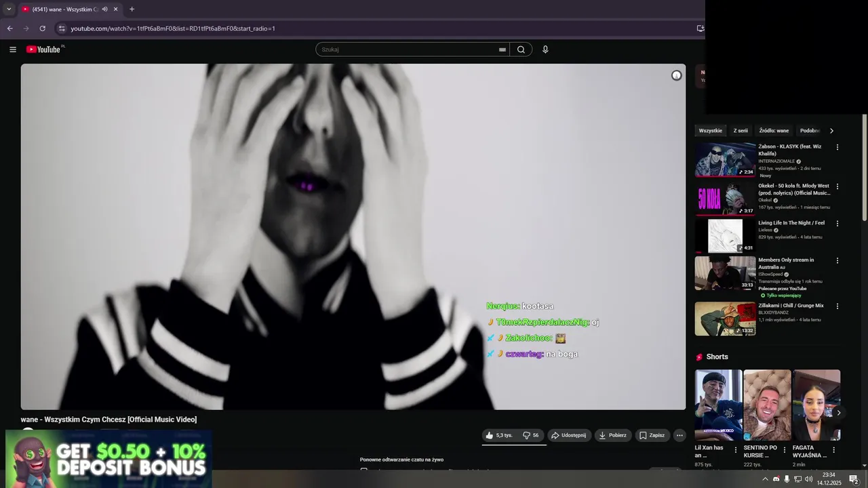Open the Zillakami mix thumbnail
Screen dimensions: 868x488
coord(725,319)
